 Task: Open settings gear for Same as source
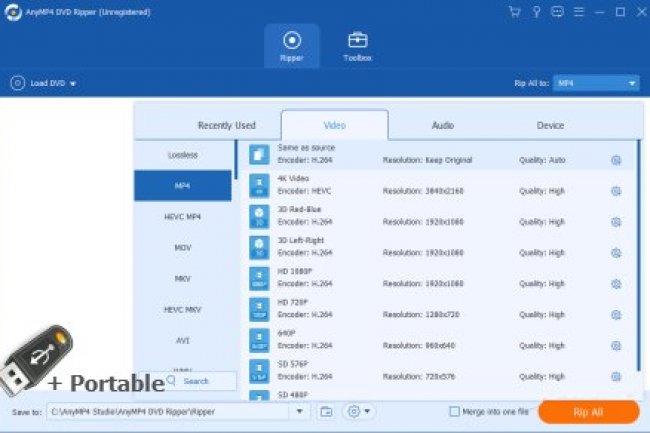(616, 160)
